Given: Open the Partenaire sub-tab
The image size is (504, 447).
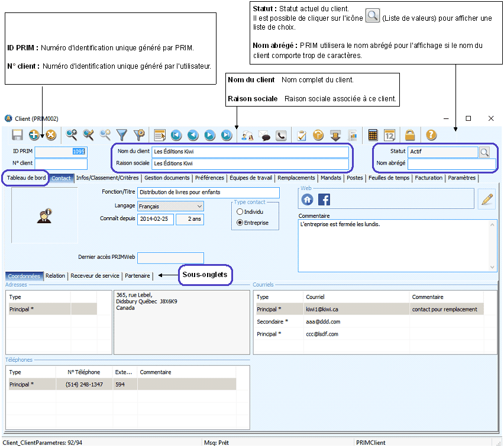Looking at the screenshot, I should click(137, 276).
